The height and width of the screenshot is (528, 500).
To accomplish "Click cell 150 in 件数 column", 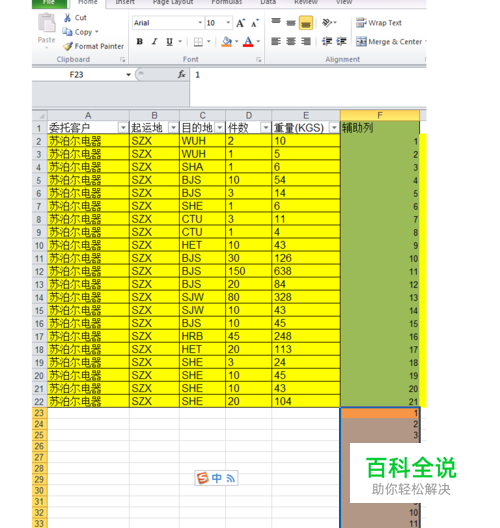I will [x=248, y=271].
